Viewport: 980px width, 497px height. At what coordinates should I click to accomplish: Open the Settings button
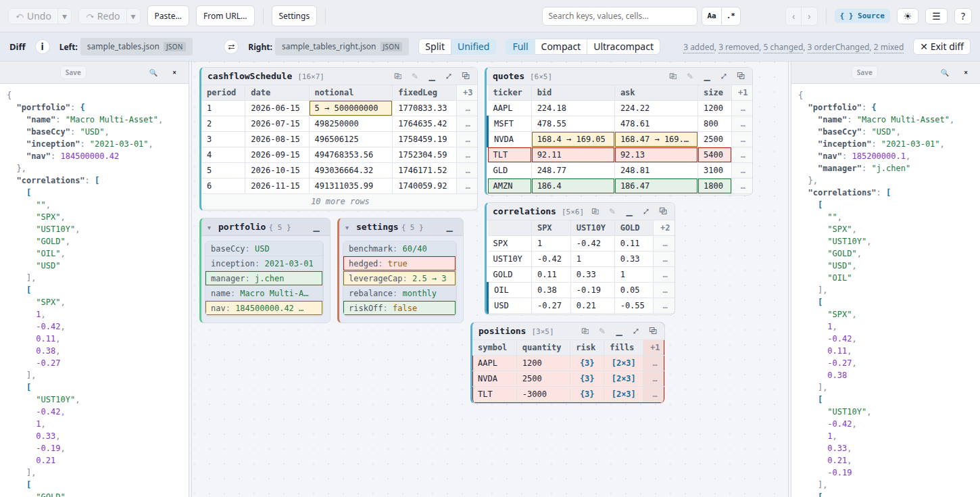click(294, 16)
